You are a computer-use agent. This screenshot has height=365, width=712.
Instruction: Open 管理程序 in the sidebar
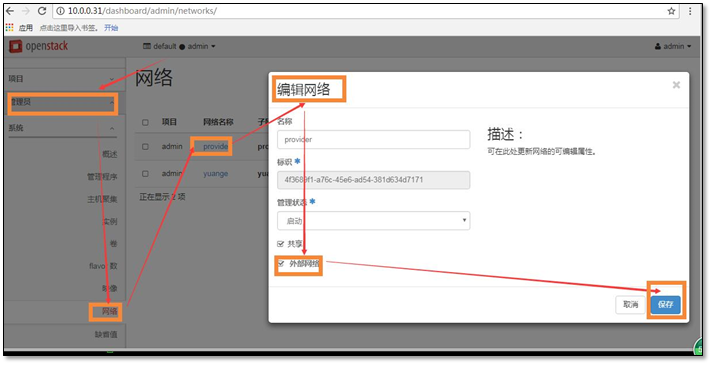(102, 177)
